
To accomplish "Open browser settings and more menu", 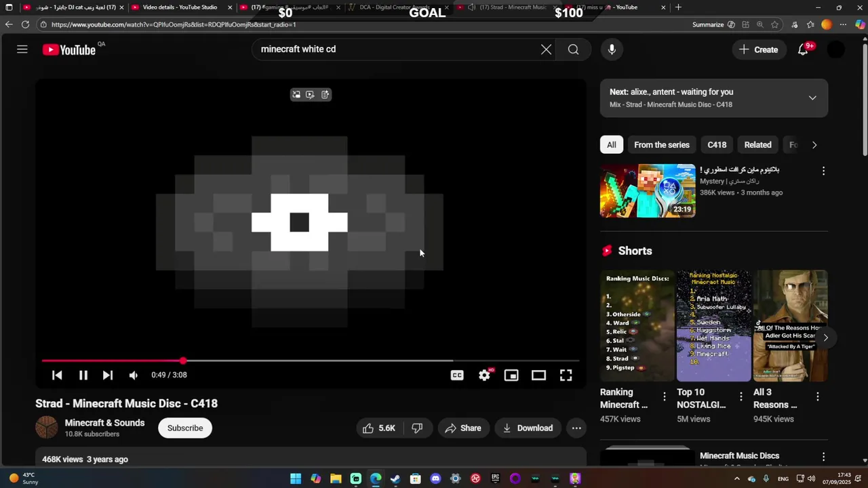I will pyautogui.click(x=843, y=24).
